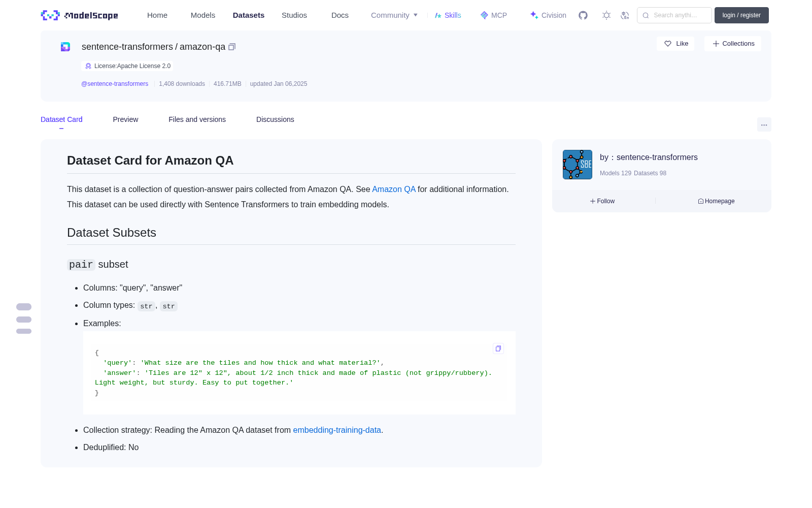Add dataset to Collections
The width and height of the screenshot is (812, 508).
coord(733,44)
